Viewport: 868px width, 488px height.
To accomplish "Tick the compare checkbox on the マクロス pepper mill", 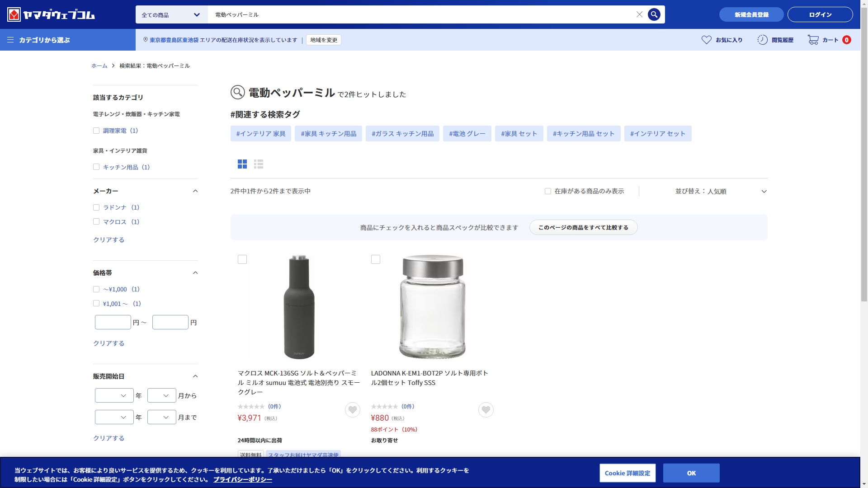I will 242,259.
